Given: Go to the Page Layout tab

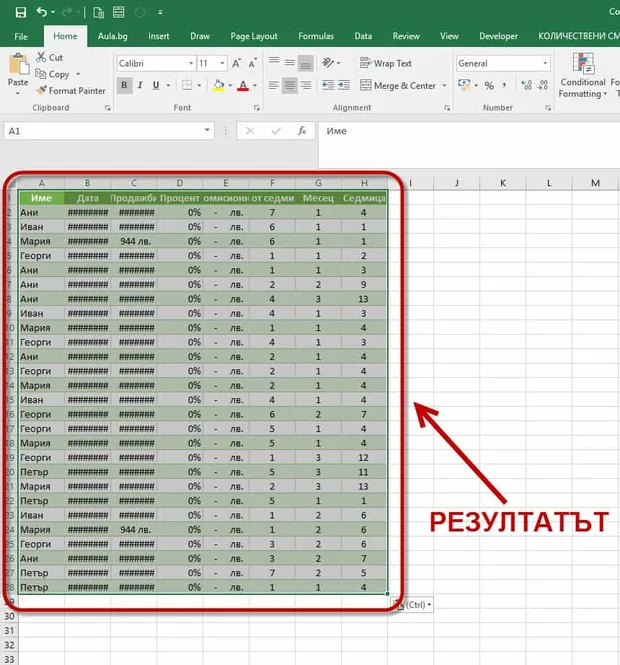Looking at the screenshot, I should coord(254,36).
